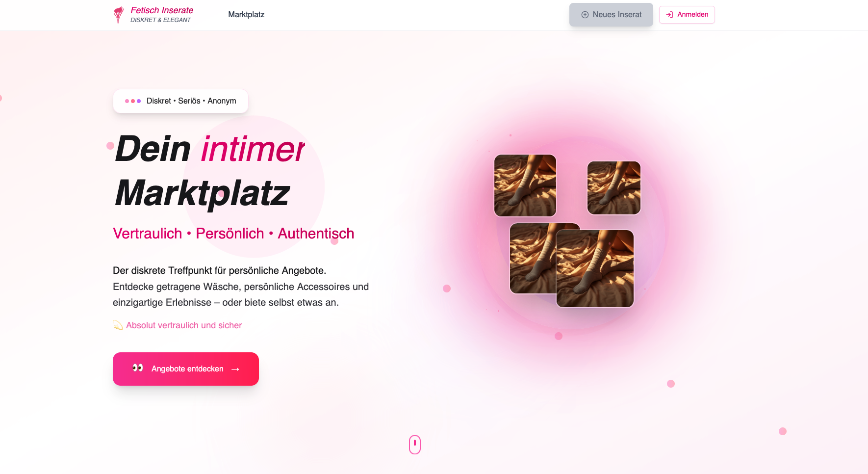Click the Fetisch Inserate brand title
Viewport: 868px width, 474px height.
[x=162, y=10]
